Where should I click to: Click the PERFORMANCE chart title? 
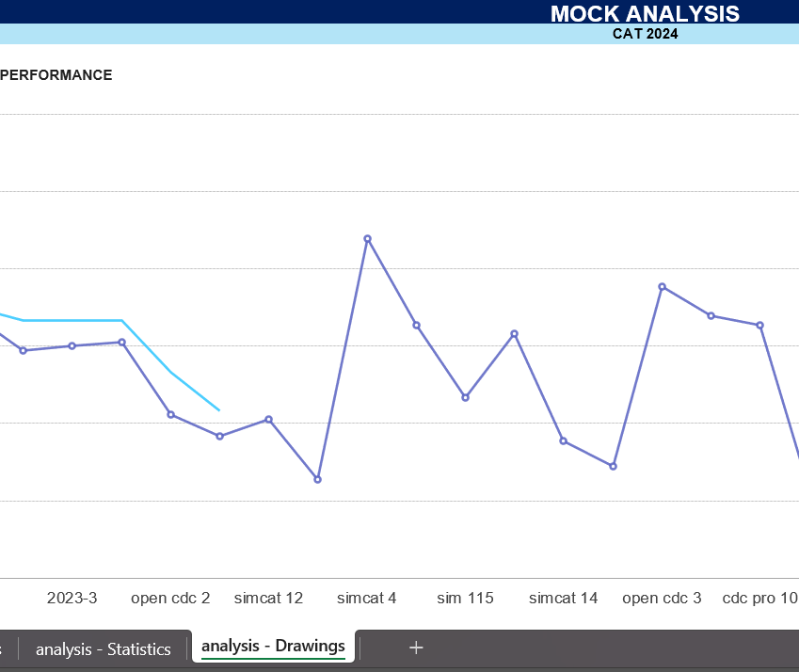pos(56,75)
